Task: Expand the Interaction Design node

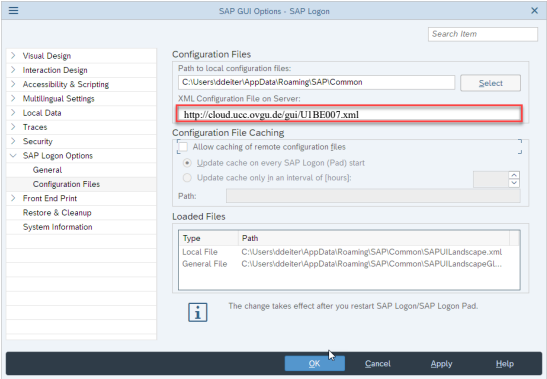Action: [13, 70]
